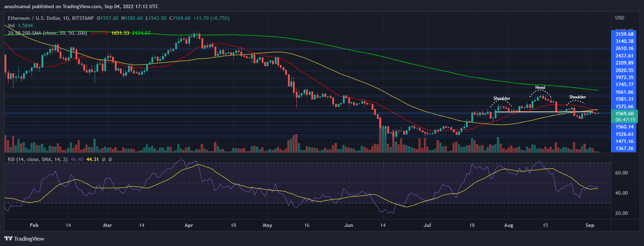Click the volume value 1.584K
Screen dimensions: 644x246
pos(26,25)
